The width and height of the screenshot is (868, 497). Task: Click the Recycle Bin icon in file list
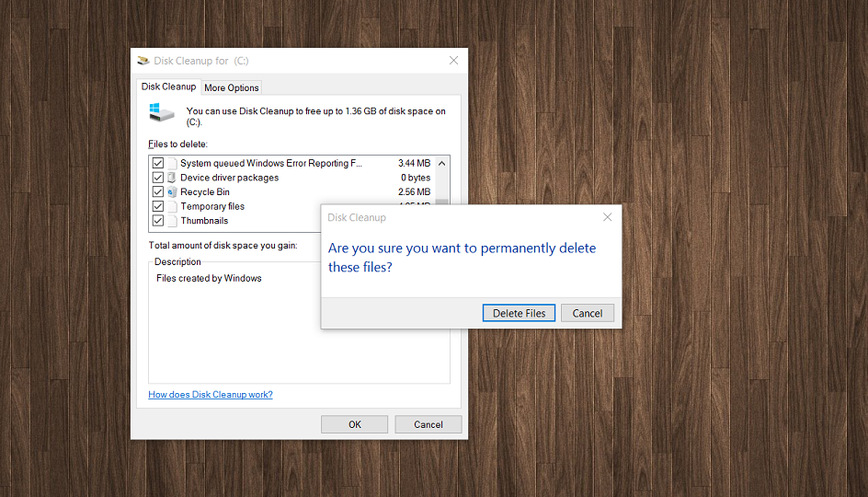coord(172,191)
